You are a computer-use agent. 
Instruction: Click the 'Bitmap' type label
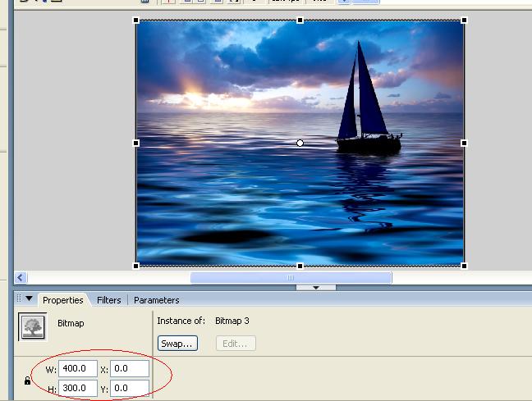click(71, 323)
